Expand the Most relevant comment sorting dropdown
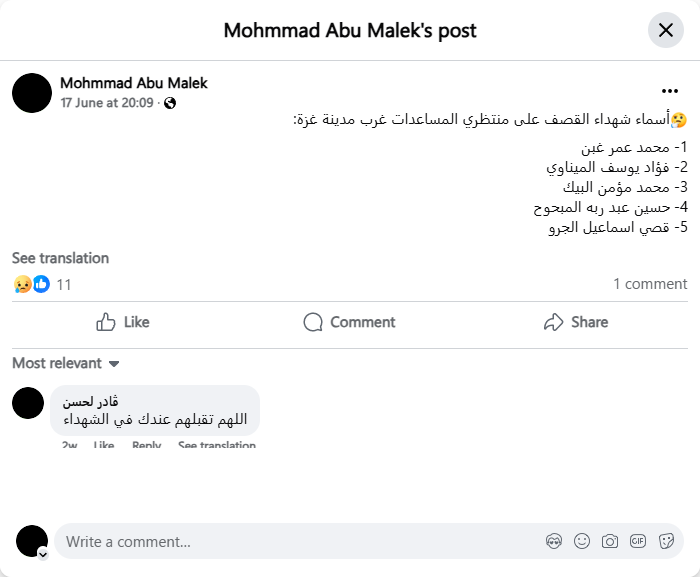 tap(66, 363)
